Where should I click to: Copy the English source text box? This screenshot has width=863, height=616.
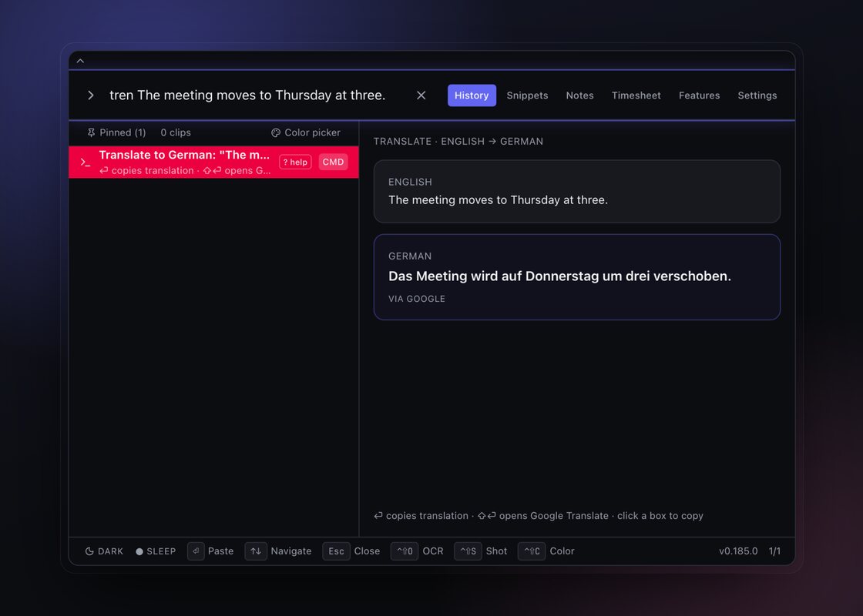[577, 192]
